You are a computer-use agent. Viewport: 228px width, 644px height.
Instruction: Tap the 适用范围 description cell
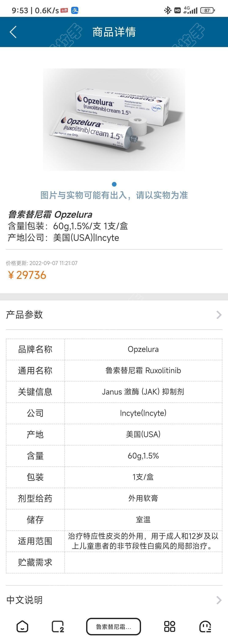click(x=143, y=541)
